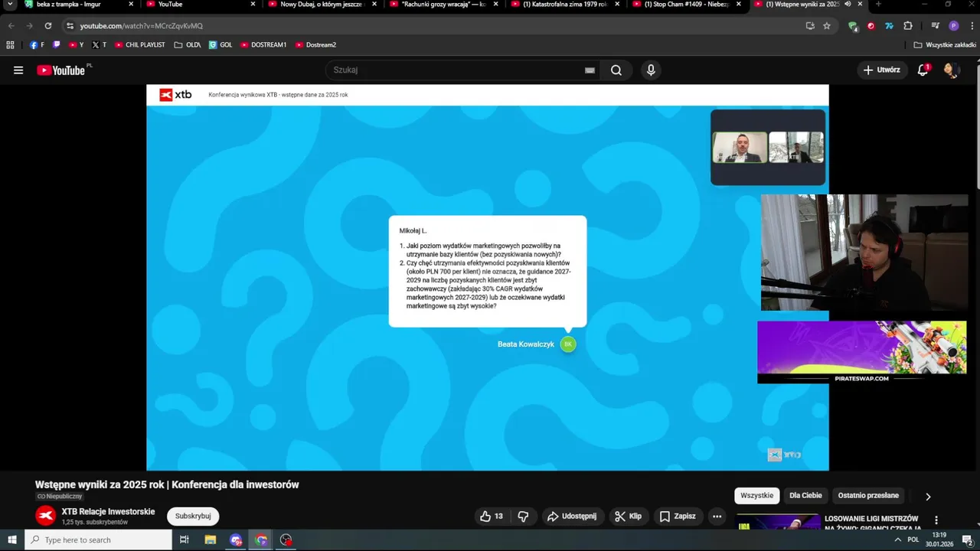This screenshot has width=980, height=551.
Task: Save the video with Zapisz
Action: [678, 517]
